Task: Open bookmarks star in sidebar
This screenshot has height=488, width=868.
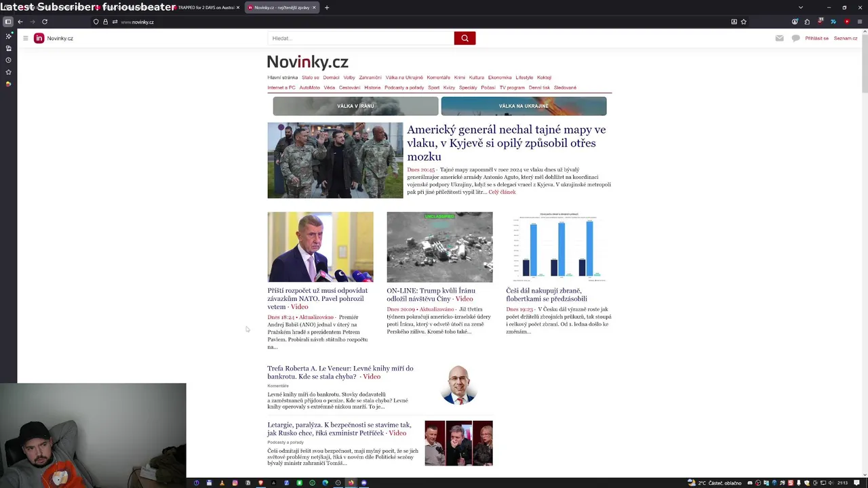Action: coord(8,72)
